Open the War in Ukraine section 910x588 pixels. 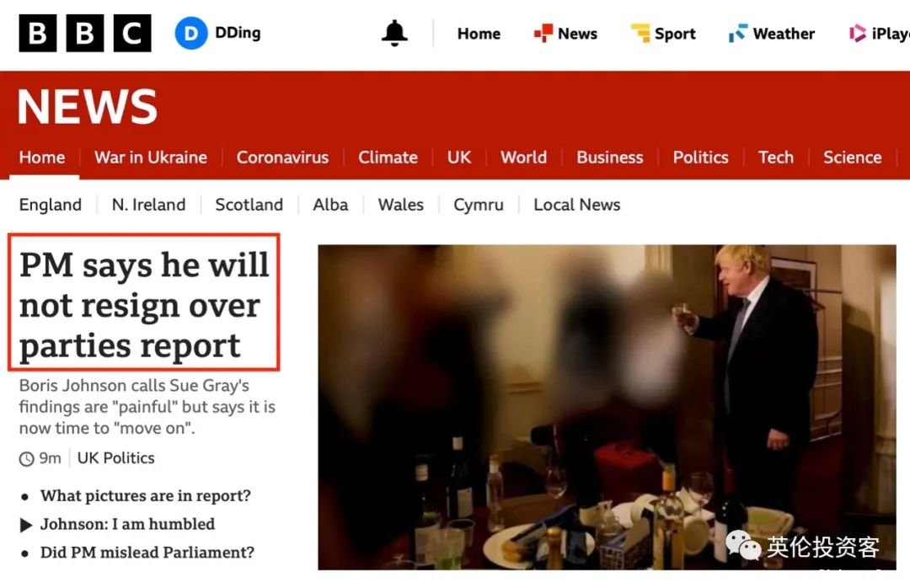pos(151,158)
